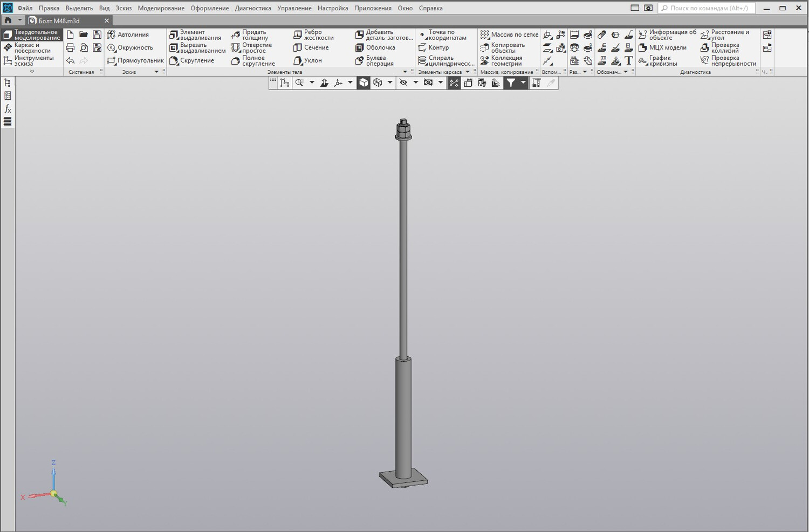Toggle shaded display mode cube icon
The image size is (809, 532).
click(x=364, y=82)
